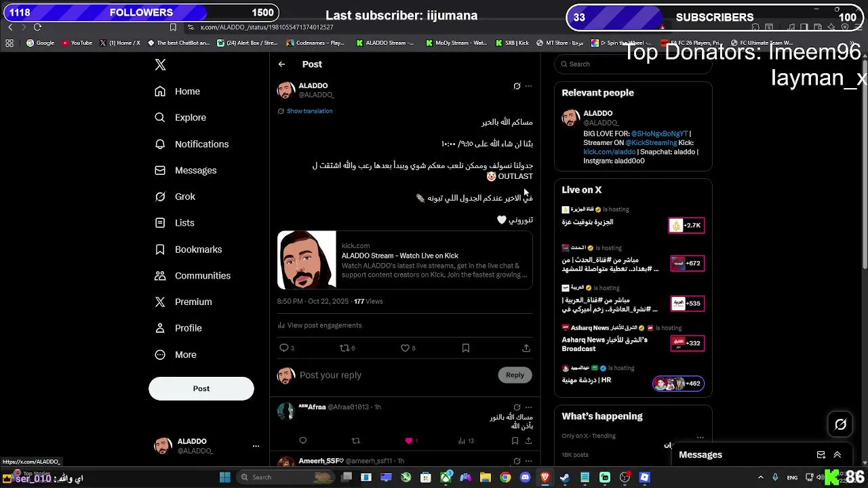Open Explore from the sidebar

coord(180,117)
